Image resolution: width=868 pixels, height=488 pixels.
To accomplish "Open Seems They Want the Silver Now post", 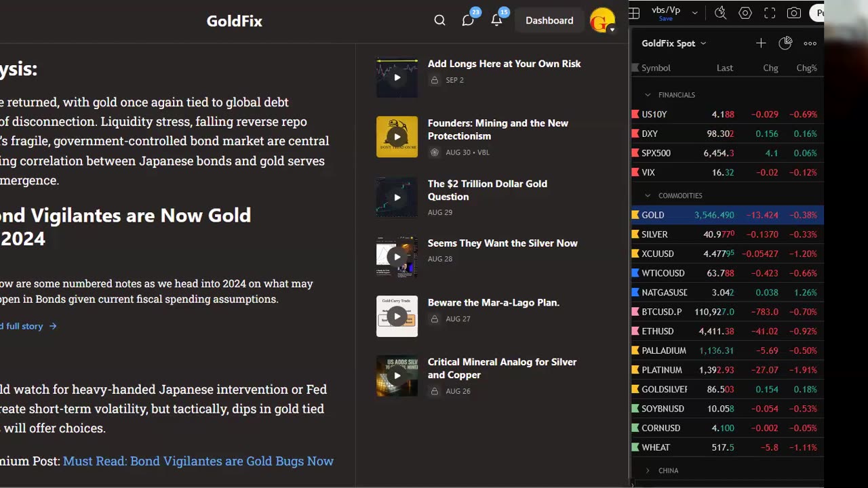I will coord(502,243).
